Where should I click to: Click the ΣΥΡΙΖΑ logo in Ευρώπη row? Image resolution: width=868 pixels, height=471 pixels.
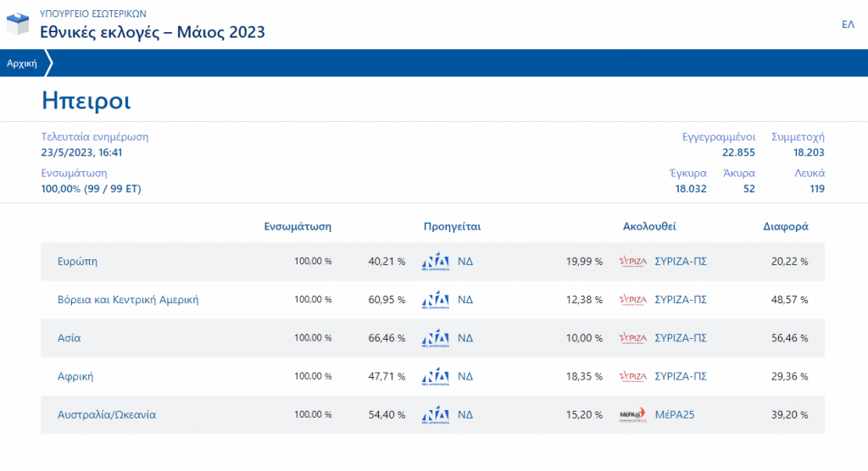[632, 262]
